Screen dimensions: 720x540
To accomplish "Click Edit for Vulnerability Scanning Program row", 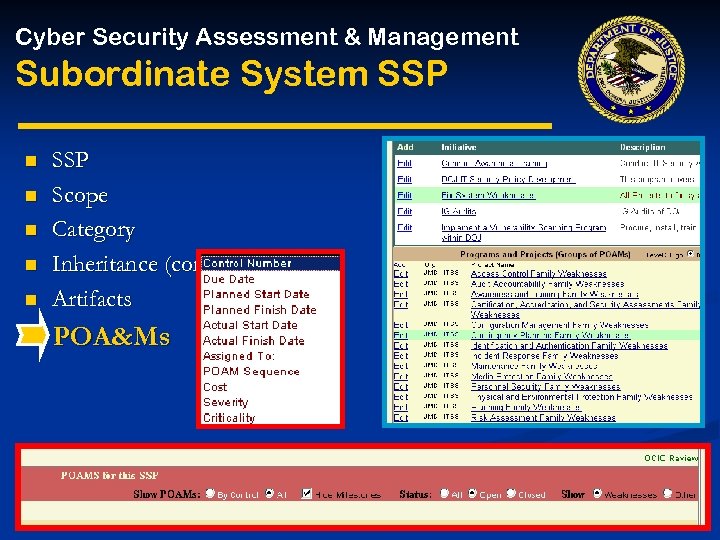I will click(404, 227).
